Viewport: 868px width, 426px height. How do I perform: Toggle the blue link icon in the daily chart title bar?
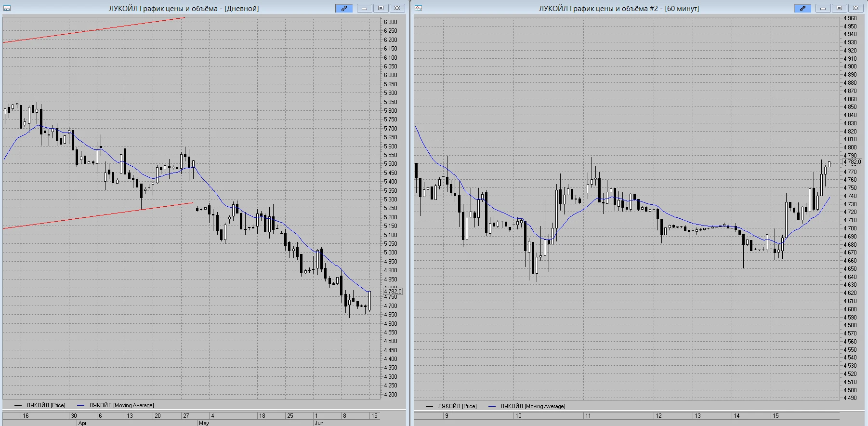pyautogui.click(x=344, y=8)
